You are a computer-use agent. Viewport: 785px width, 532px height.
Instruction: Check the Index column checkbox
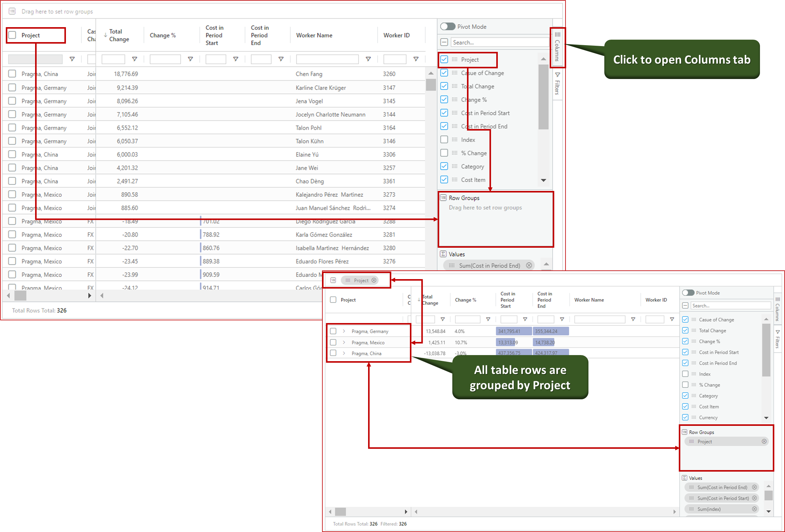point(444,139)
